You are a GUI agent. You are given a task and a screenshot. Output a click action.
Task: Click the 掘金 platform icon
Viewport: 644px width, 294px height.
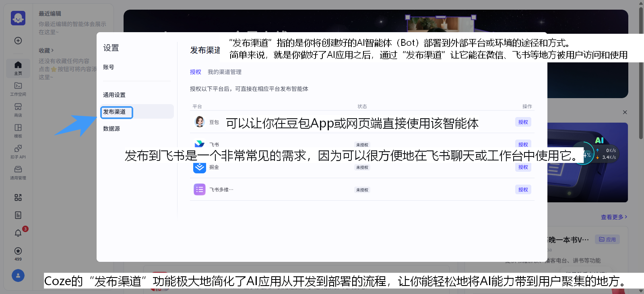pyautogui.click(x=200, y=167)
